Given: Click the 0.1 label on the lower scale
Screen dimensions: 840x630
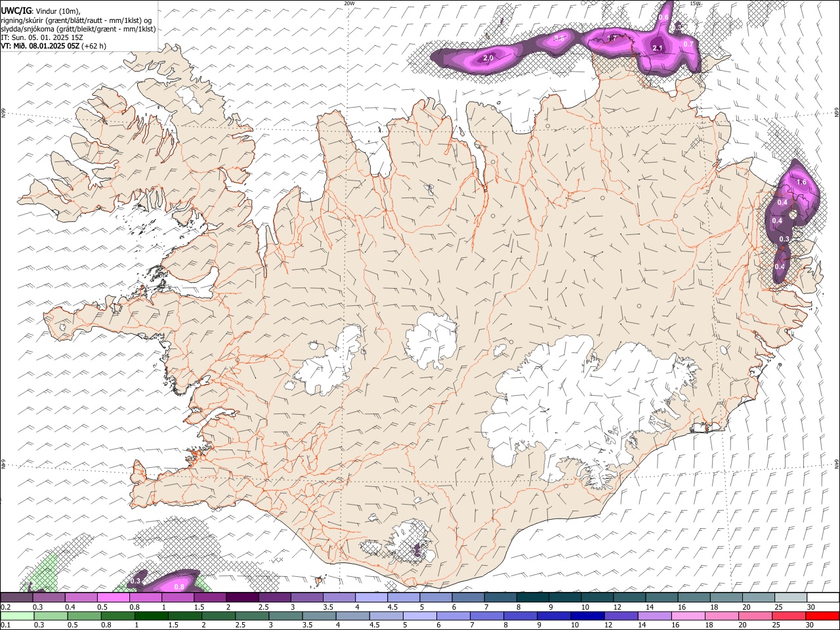Looking at the screenshot, I should [x=5, y=625].
